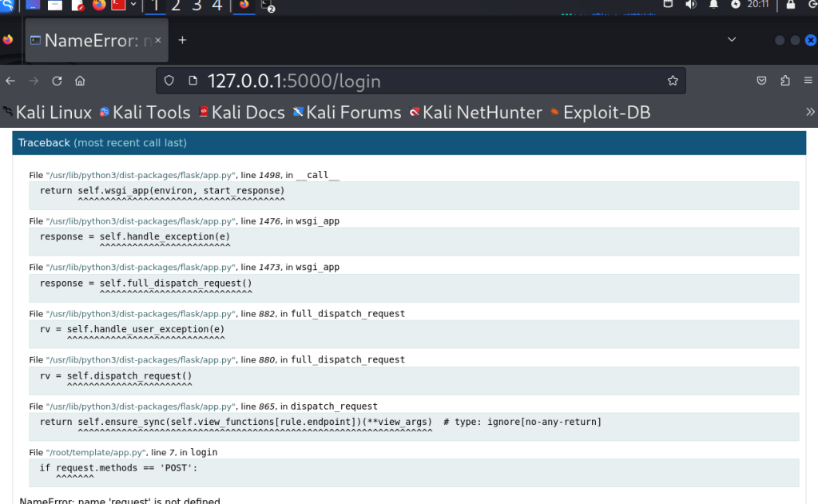Show more bookmarks overflow chevron
This screenshot has width=818, height=504.
[x=809, y=113]
